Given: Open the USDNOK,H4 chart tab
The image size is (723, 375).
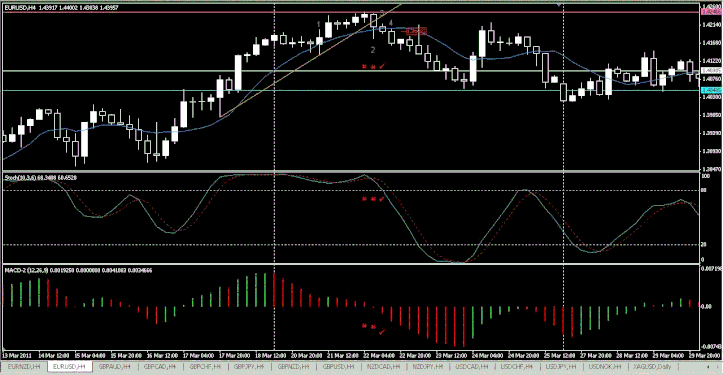Looking at the screenshot, I should 604,367.
